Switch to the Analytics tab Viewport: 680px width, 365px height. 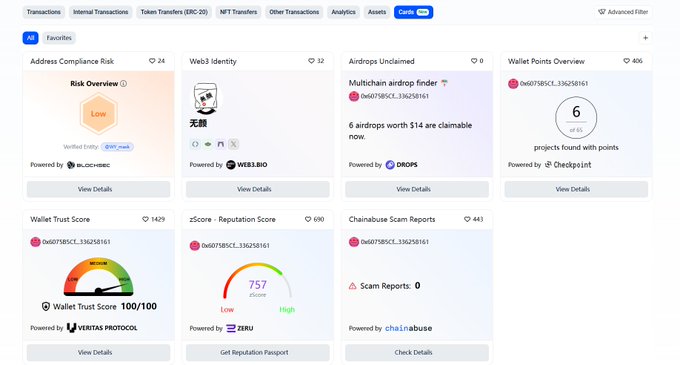pyautogui.click(x=343, y=12)
